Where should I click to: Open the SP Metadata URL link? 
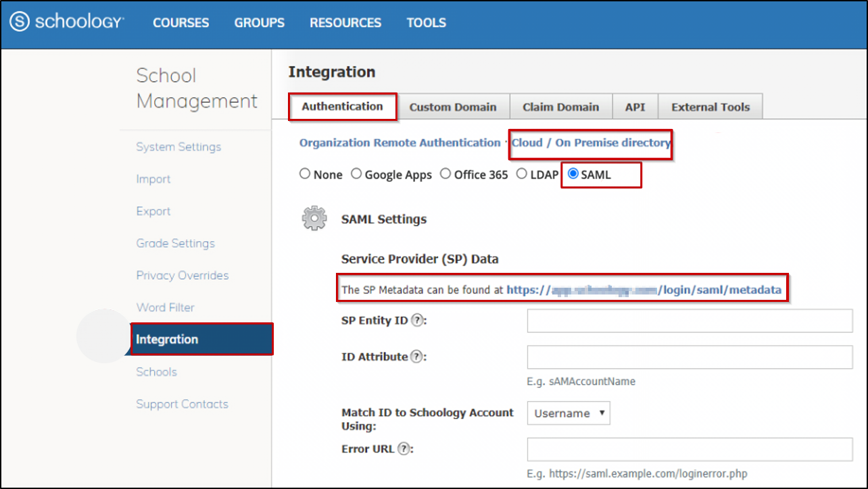tap(642, 288)
